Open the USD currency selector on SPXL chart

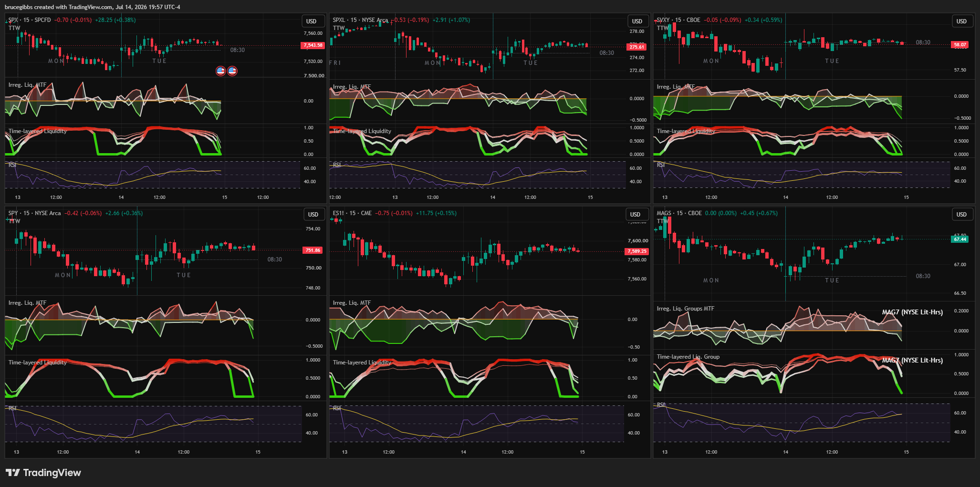637,21
